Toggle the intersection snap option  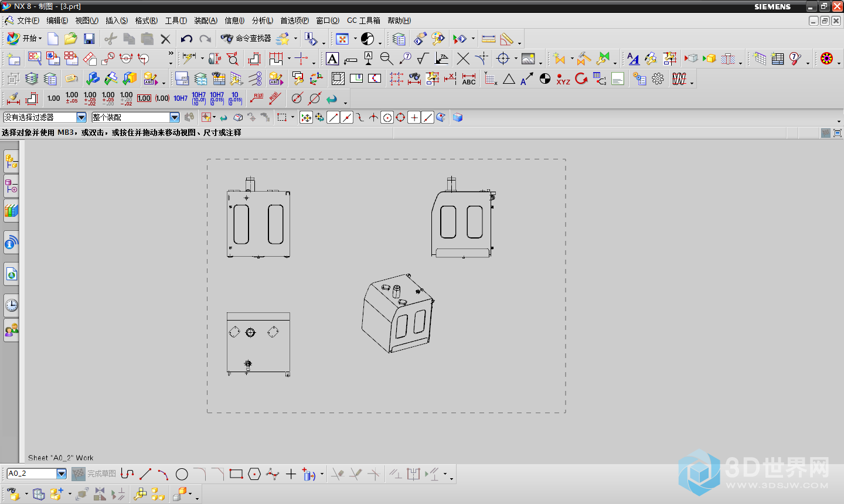tap(373, 118)
